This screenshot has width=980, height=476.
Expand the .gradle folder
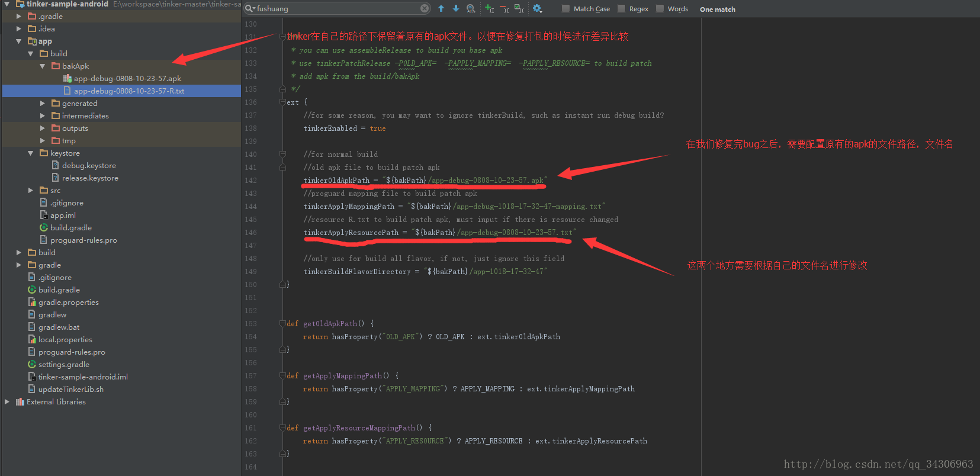[19, 16]
